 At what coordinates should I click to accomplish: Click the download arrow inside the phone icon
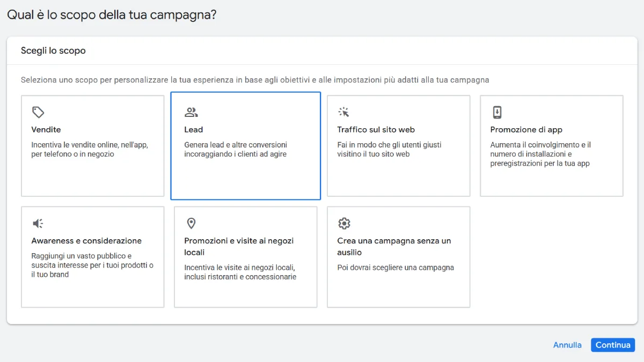[x=496, y=112]
